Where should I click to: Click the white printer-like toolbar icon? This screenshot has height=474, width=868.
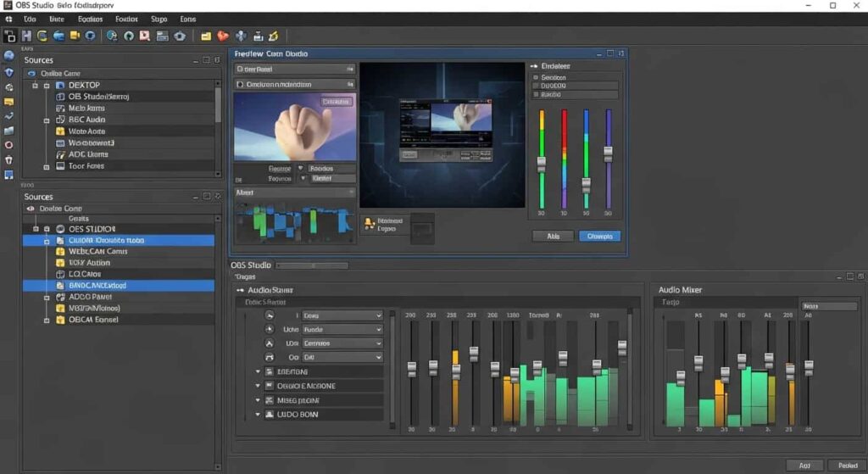coord(258,36)
